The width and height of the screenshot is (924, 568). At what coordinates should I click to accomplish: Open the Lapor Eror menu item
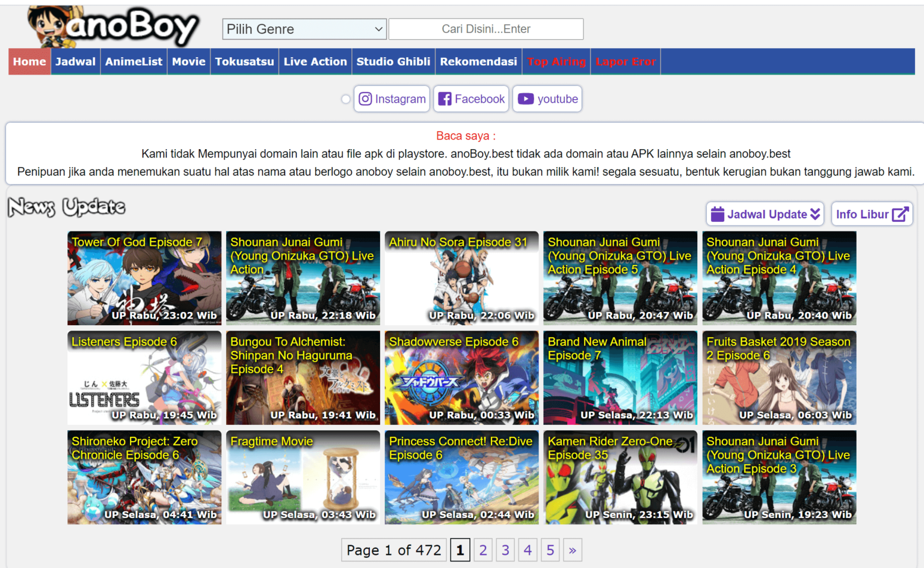626,61
